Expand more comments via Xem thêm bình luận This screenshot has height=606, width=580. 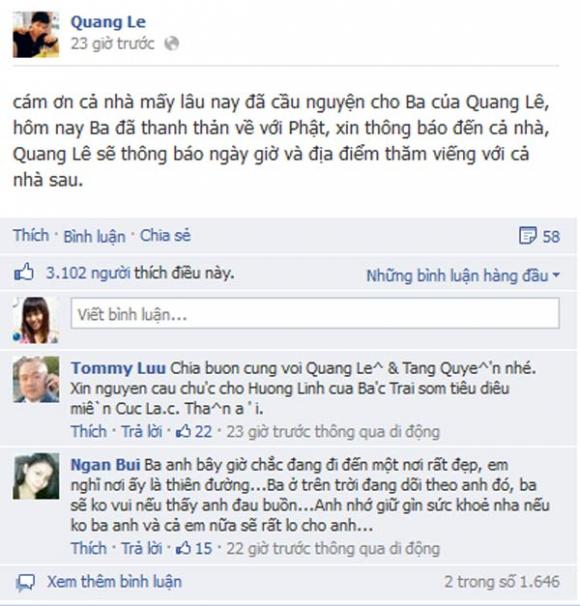(114, 582)
